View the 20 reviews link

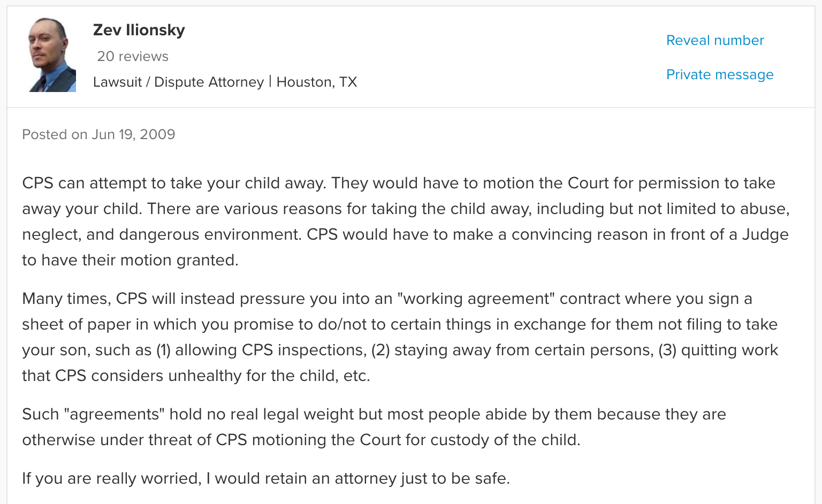(x=133, y=56)
